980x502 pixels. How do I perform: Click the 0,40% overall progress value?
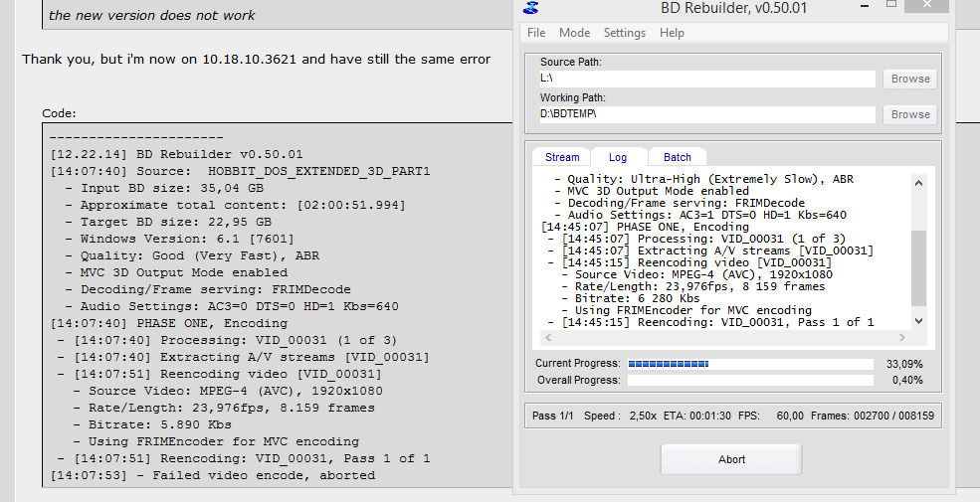[x=907, y=381]
